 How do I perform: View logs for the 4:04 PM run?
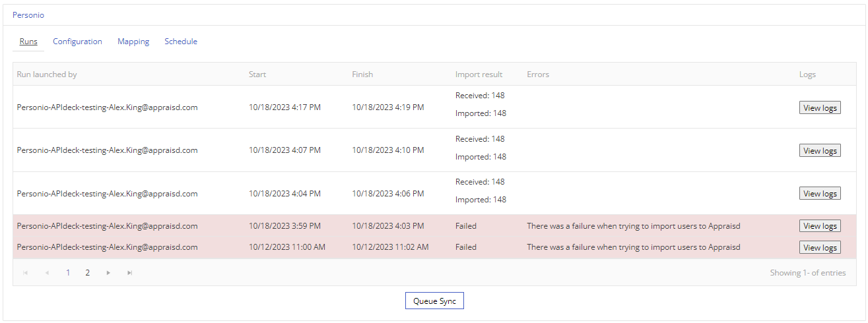820,194
